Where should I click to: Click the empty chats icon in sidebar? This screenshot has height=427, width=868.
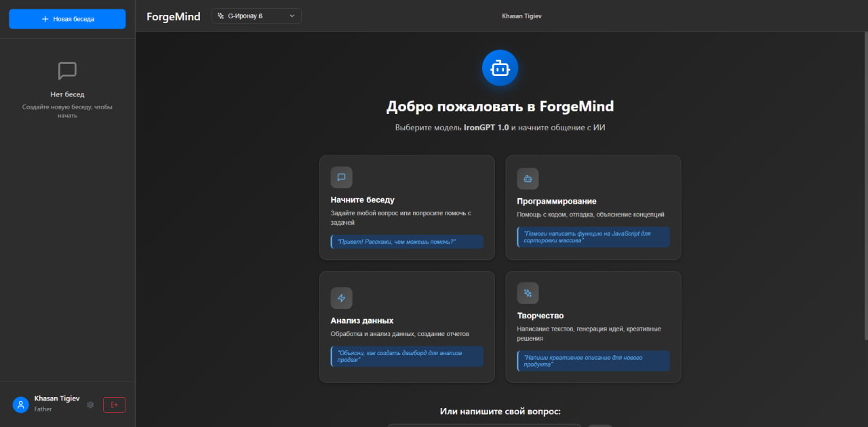[66, 70]
